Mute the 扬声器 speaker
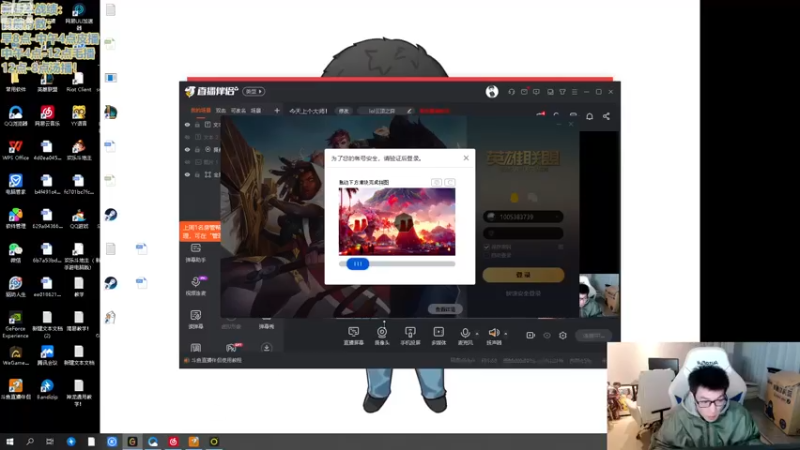Image resolution: width=800 pixels, height=450 pixels. pos(494,336)
